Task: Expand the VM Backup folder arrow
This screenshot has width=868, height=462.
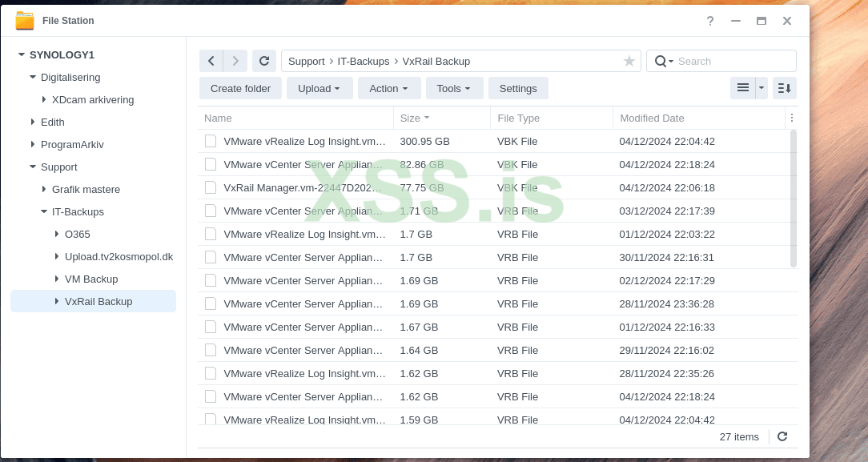Action: coord(57,279)
